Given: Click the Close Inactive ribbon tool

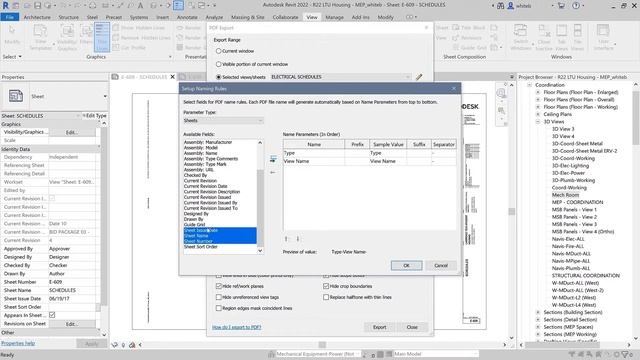Looking at the screenshot, I should tap(544, 37).
